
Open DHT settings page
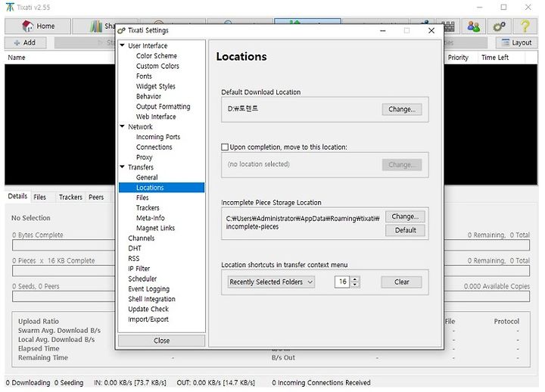135,248
